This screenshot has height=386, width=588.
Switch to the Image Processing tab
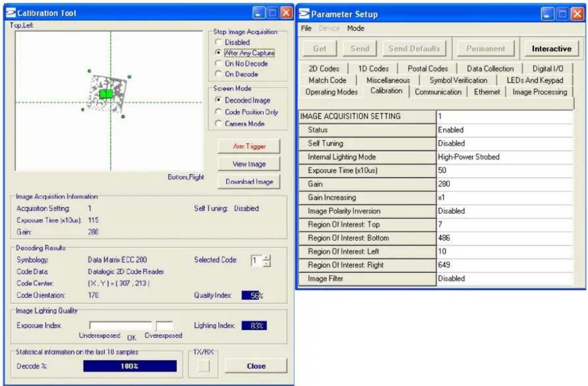pyautogui.click(x=540, y=92)
